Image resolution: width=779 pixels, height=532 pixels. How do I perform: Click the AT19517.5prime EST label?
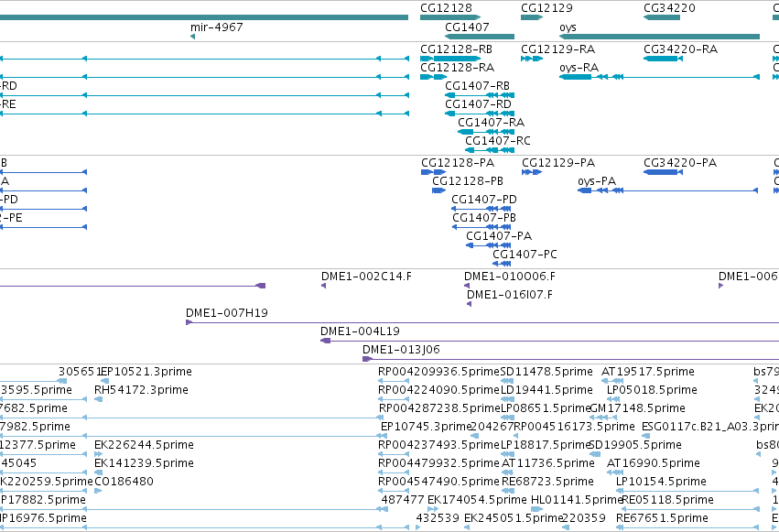(x=648, y=372)
